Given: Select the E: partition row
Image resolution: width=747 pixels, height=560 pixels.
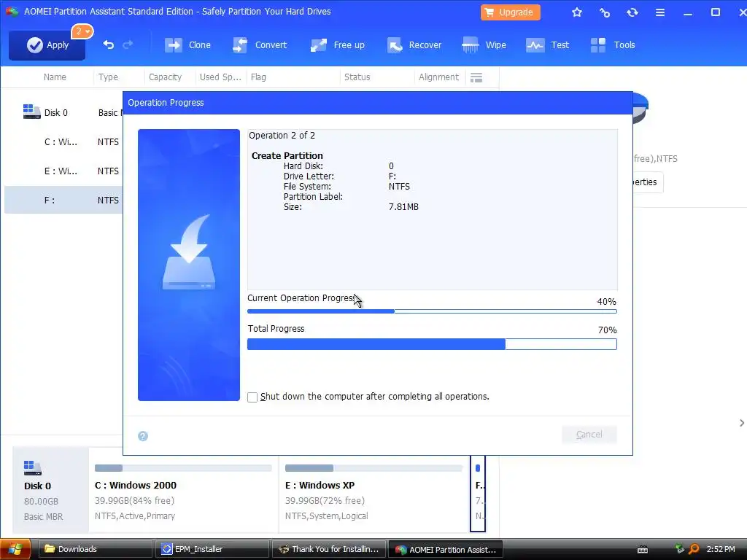Looking at the screenshot, I should click(x=63, y=171).
